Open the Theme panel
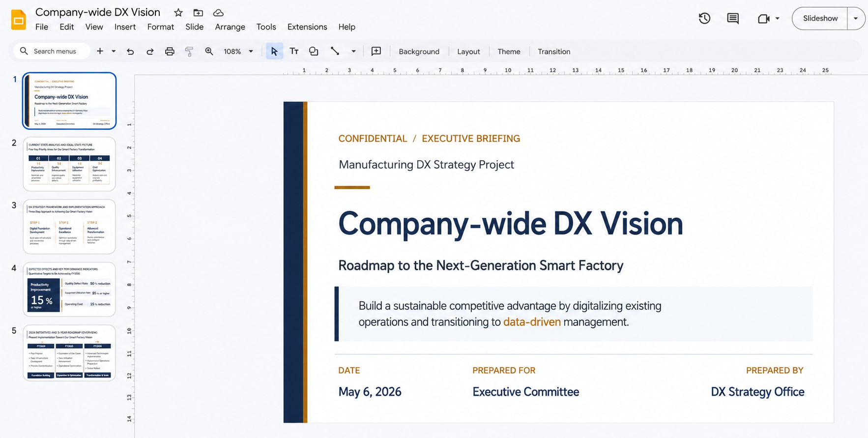Viewport: 868px width, 438px height. point(509,51)
